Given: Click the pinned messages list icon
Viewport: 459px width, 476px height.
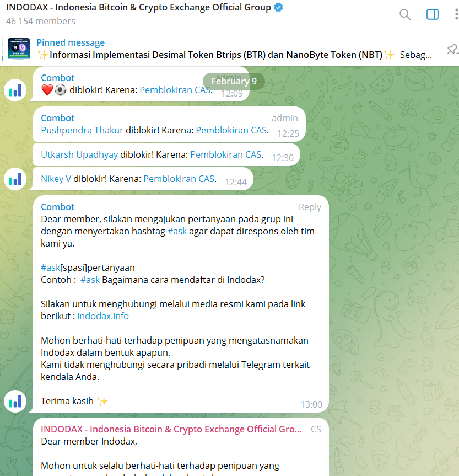Looking at the screenshot, I should pyautogui.click(x=452, y=49).
